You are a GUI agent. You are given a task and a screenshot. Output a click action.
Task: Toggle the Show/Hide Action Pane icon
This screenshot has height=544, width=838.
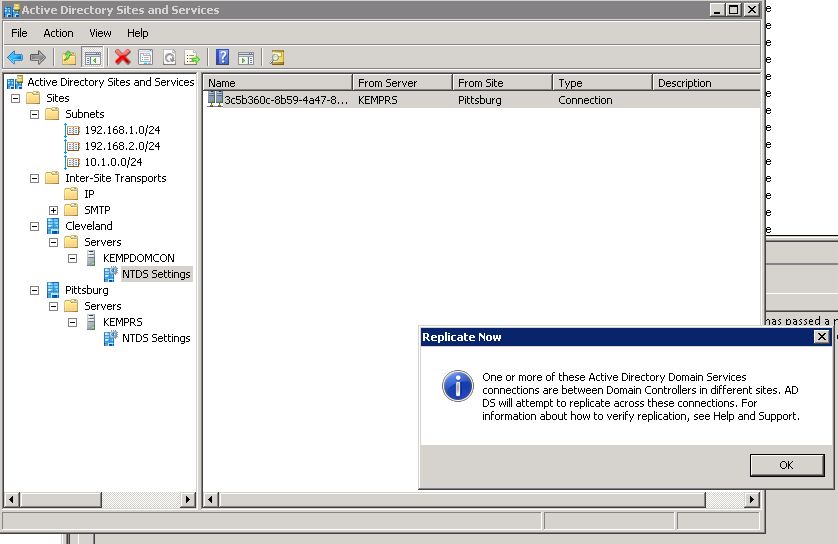[246, 57]
